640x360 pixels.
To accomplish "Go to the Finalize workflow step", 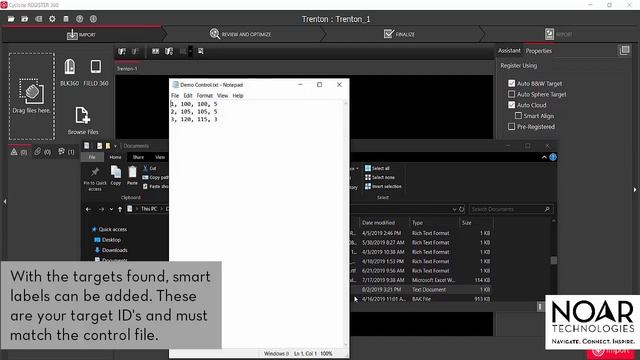I will (x=399, y=34).
